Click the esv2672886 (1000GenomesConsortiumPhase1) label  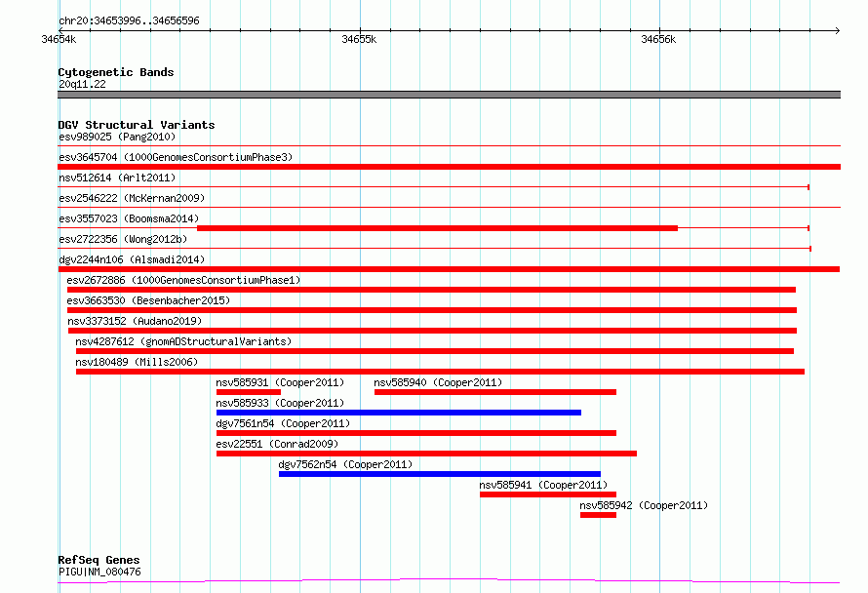[183, 280]
